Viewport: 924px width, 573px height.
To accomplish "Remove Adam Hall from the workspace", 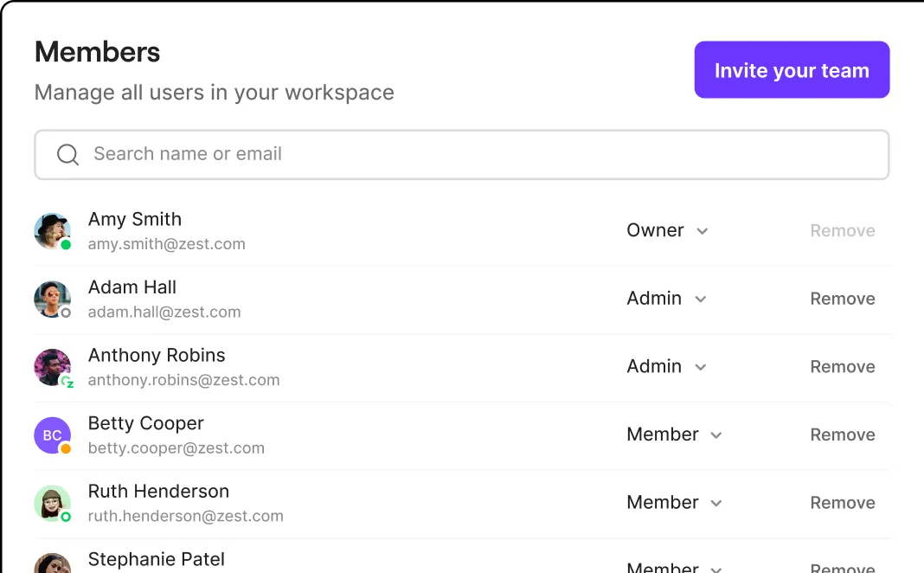I will (842, 299).
